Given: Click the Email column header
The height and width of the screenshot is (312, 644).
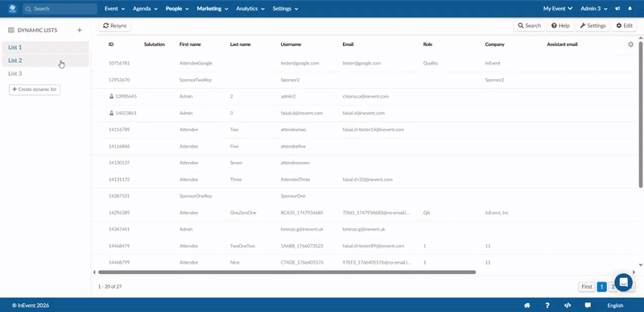Looking at the screenshot, I should (348, 44).
